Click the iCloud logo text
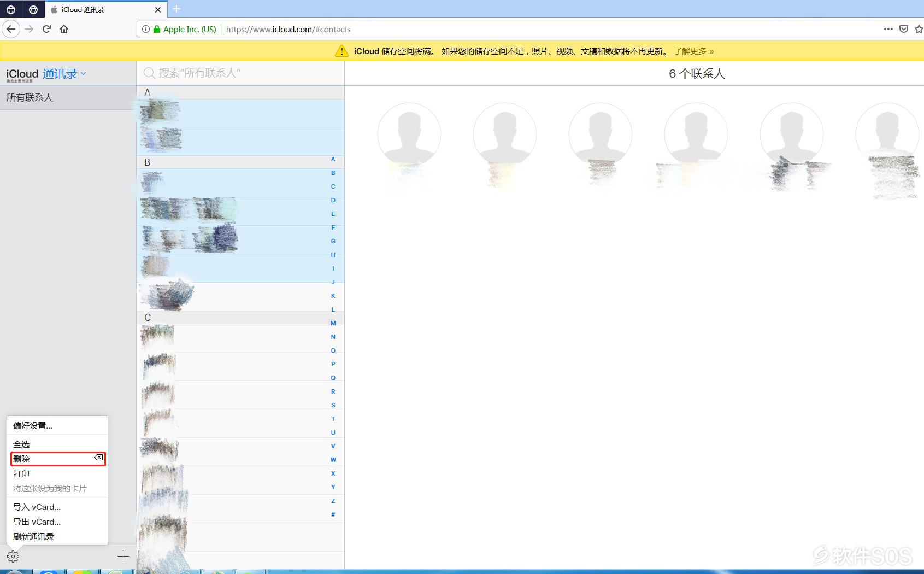This screenshot has height=574, width=924. pyautogui.click(x=22, y=74)
